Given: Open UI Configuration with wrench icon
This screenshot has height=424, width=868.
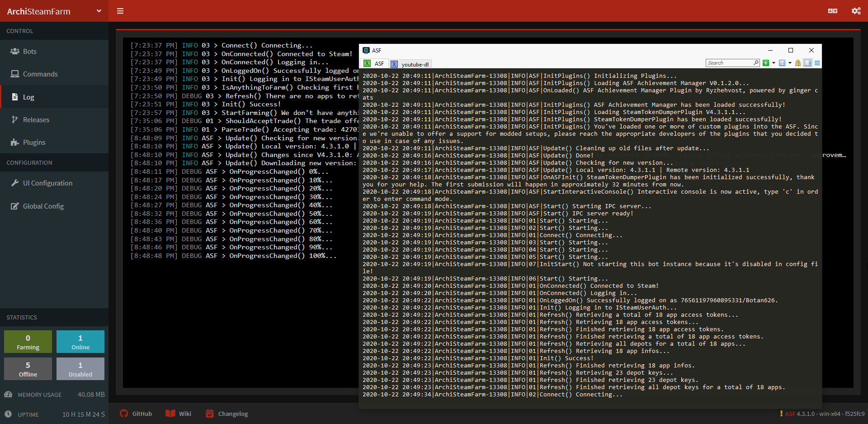Looking at the screenshot, I should (x=47, y=183).
